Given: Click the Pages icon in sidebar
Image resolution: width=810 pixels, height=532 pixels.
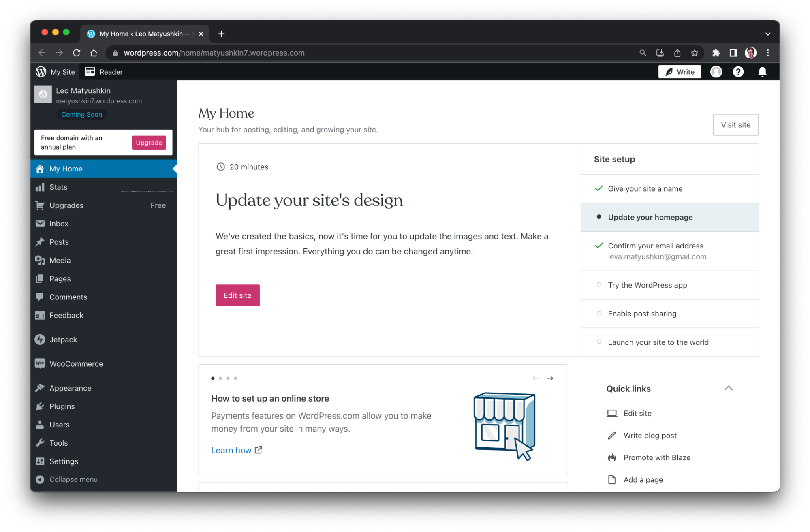Looking at the screenshot, I should [x=40, y=279].
